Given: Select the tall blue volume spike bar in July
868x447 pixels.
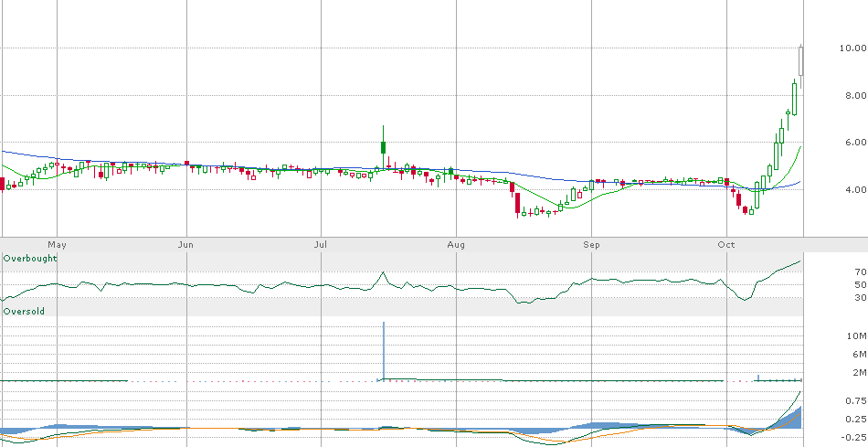Looking at the screenshot, I should click(383, 351).
